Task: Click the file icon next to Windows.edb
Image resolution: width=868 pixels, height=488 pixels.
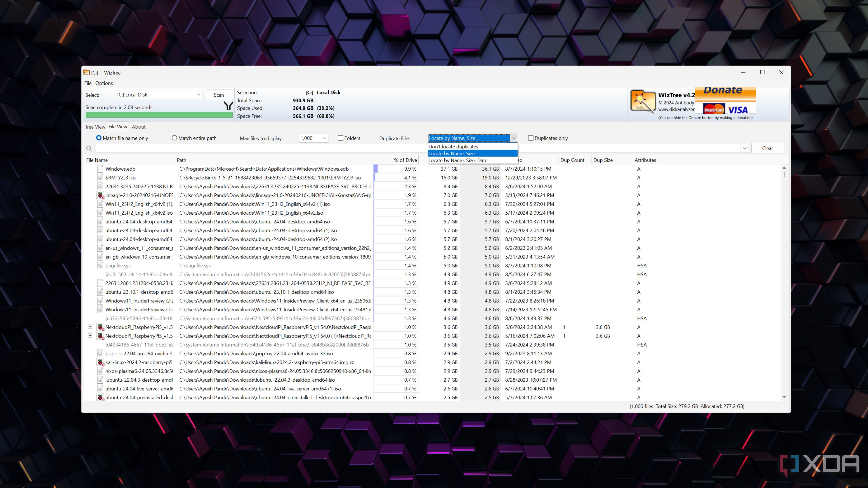Action: (x=100, y=169)
